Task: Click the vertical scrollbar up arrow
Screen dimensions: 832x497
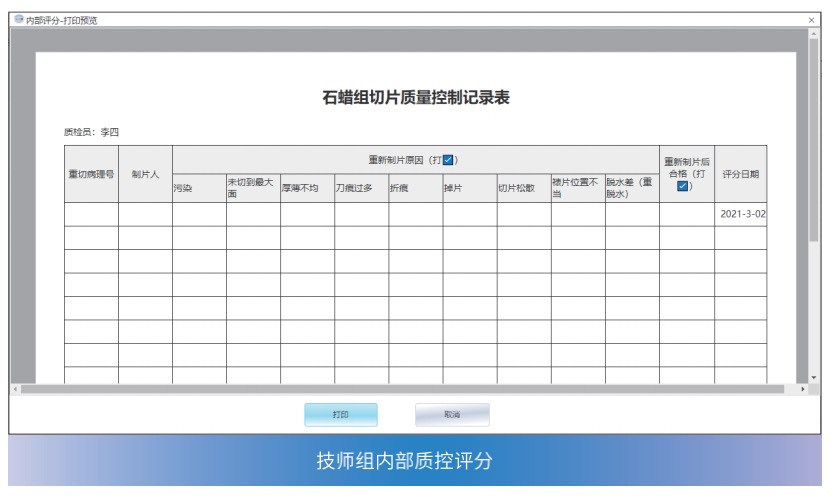Action: [x=813, y=33]
